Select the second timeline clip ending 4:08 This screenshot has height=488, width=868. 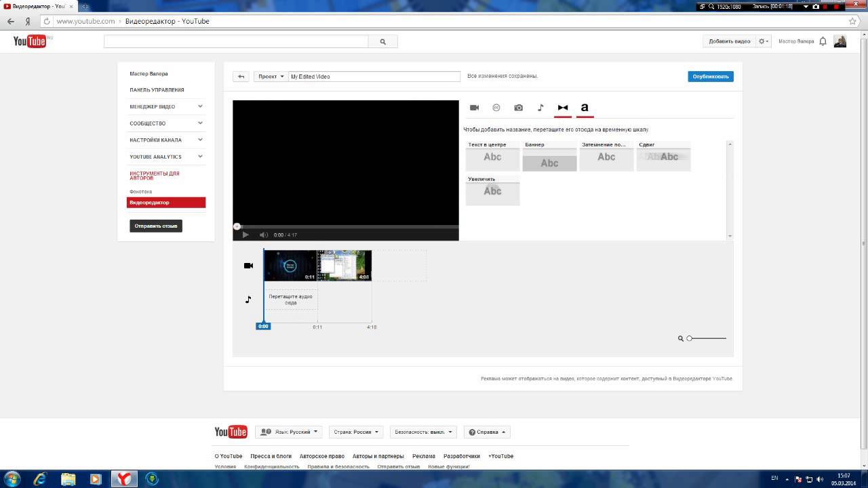344,266
